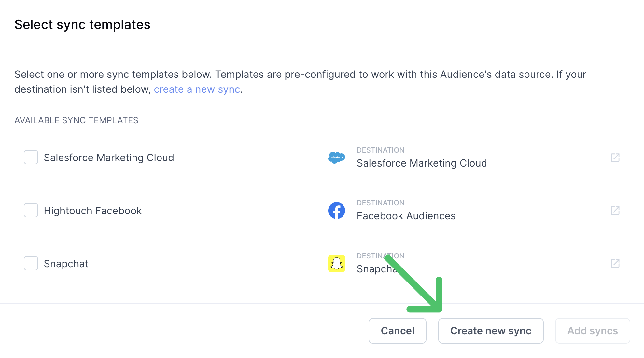This screenshot has height=358, width=644.
Task: Open Snapchat destination external link icon
Action: click(x=615, y=263)
